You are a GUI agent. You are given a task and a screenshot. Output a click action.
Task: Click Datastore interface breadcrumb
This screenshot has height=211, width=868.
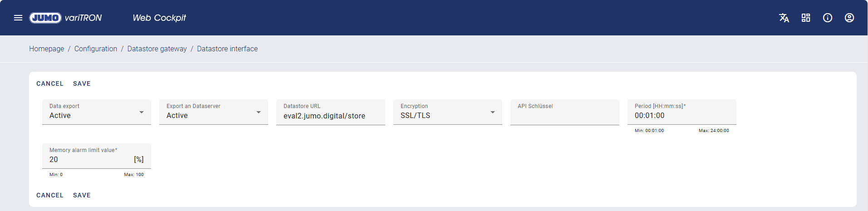tap(227, 49)
